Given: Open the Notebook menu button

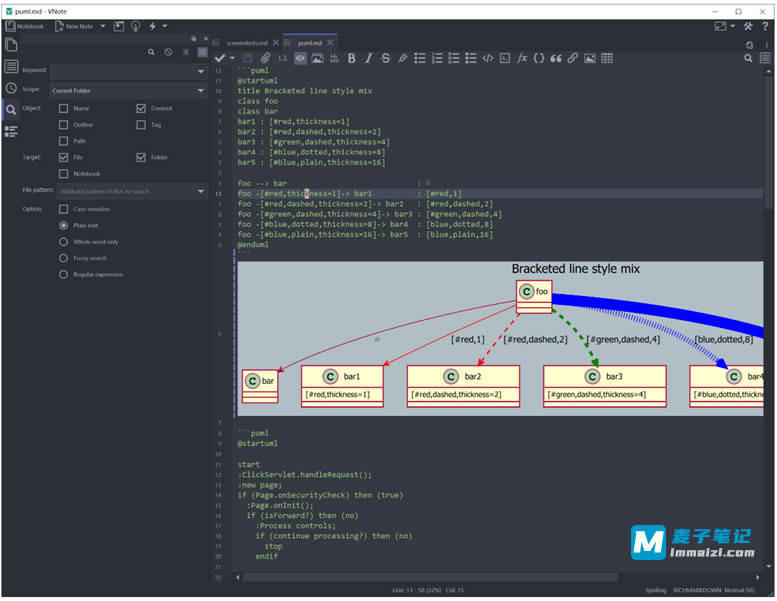Looking at the screenshot, I should coord(24,26).
